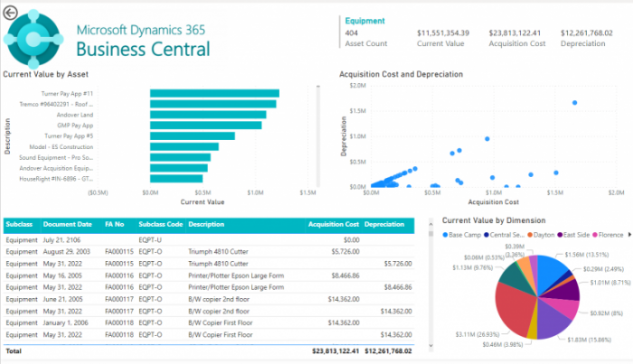Click the Printer/Plotter row with $8,466.86 acquisition cost
The image size is (633, 364).
209,275
